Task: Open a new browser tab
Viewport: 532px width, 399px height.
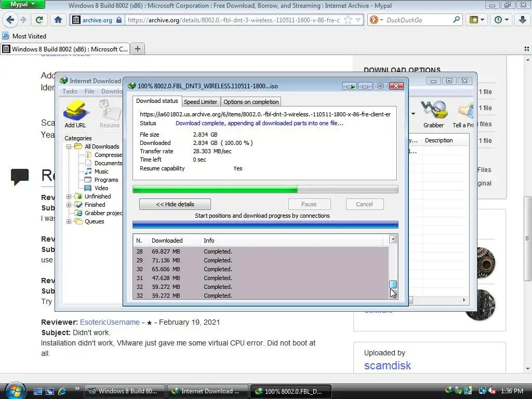Action: 137,49
